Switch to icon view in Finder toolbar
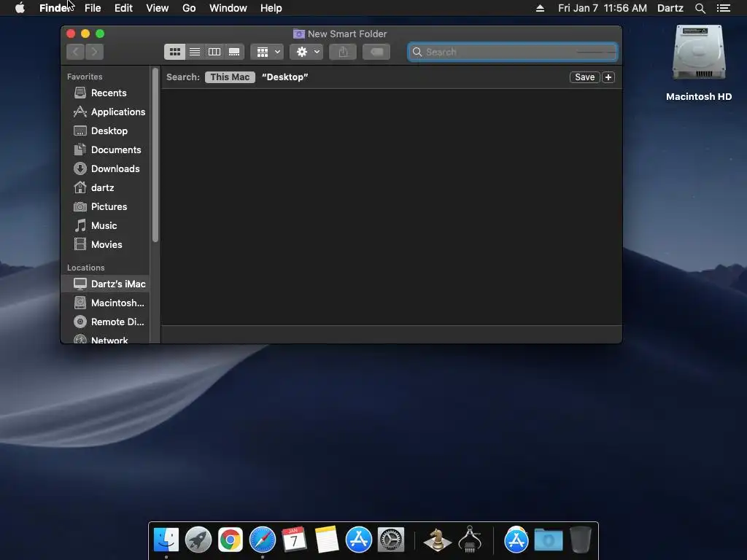 coord(175,52)
